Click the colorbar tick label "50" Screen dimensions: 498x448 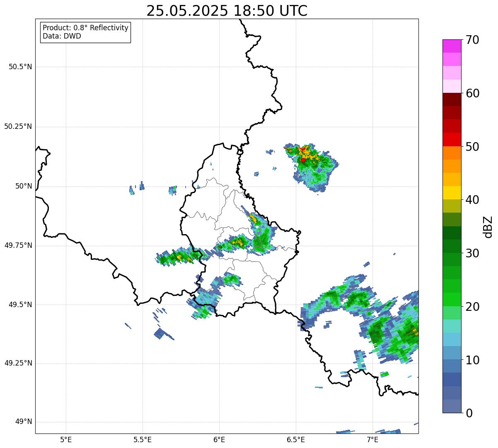click(x=472, y=147)
